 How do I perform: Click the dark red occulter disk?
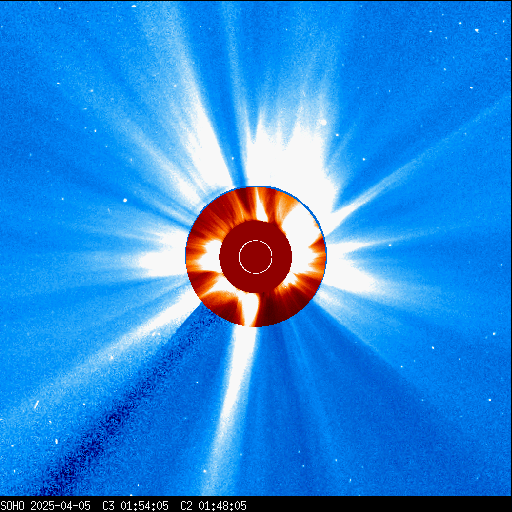click(x=256, y=257)
